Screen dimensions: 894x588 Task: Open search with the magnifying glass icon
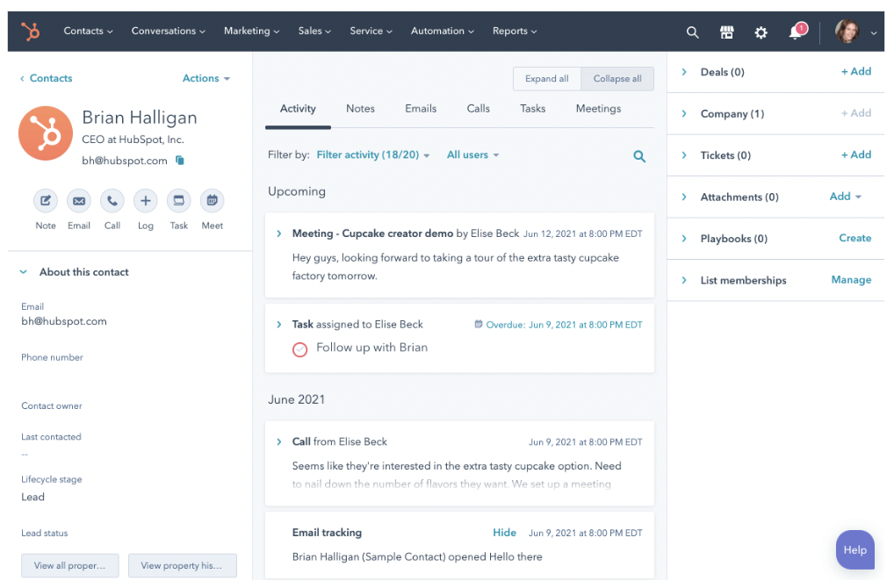(x=692, y=32)
